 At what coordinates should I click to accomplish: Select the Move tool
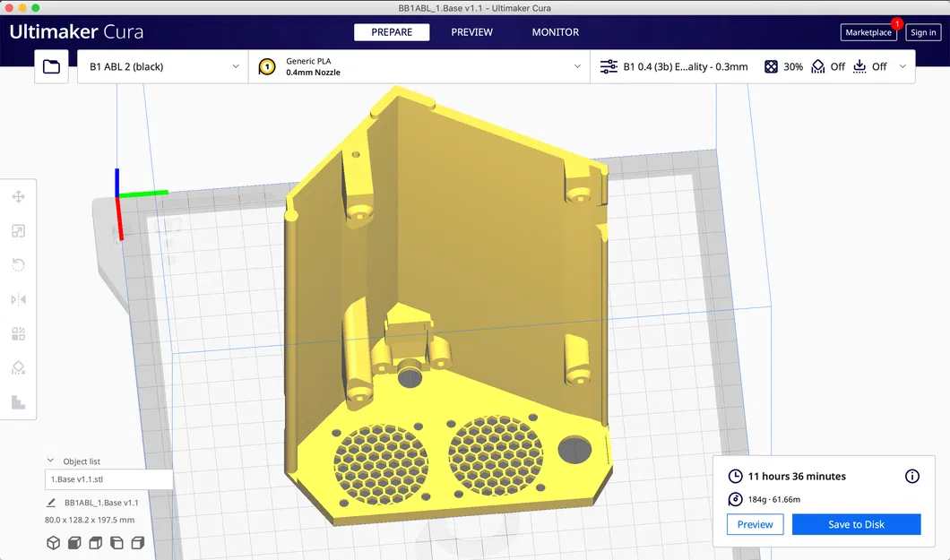pos(18,197)
